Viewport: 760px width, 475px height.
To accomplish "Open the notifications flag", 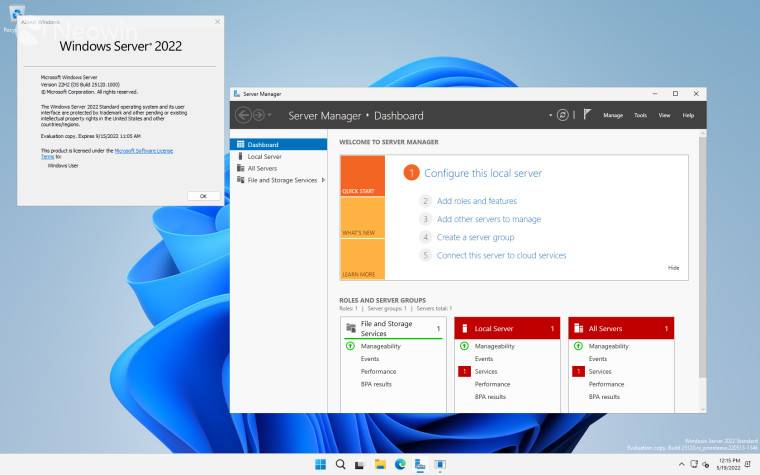I will (587, 115).
